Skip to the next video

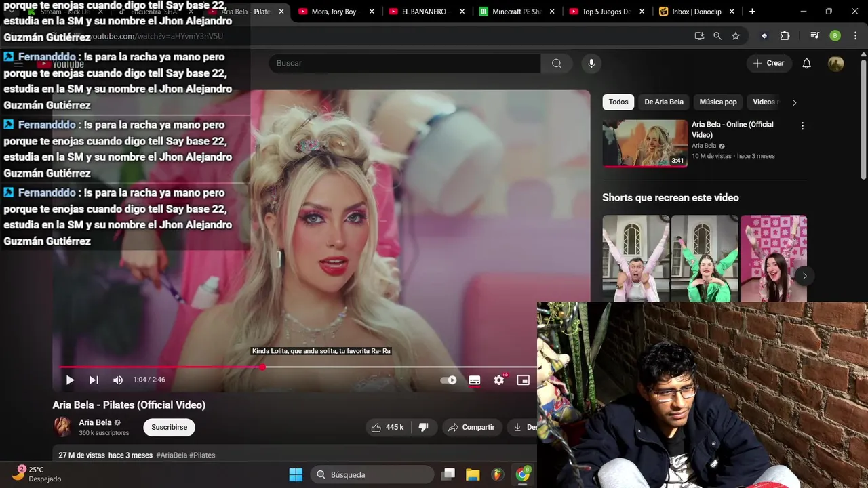[94, 380]
